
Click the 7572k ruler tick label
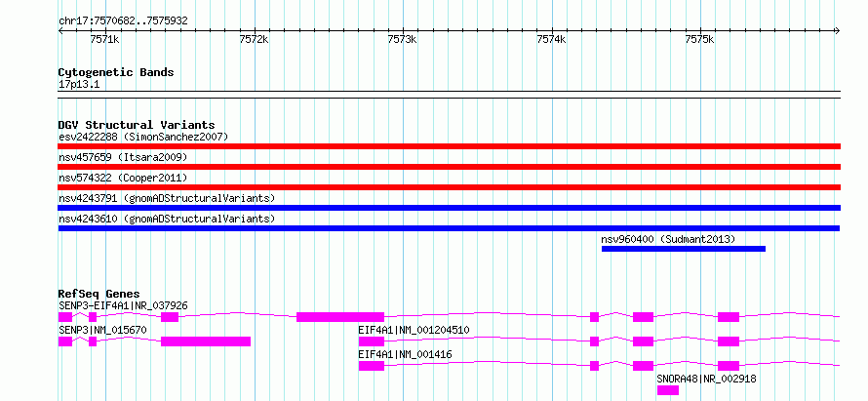point(254,40)
